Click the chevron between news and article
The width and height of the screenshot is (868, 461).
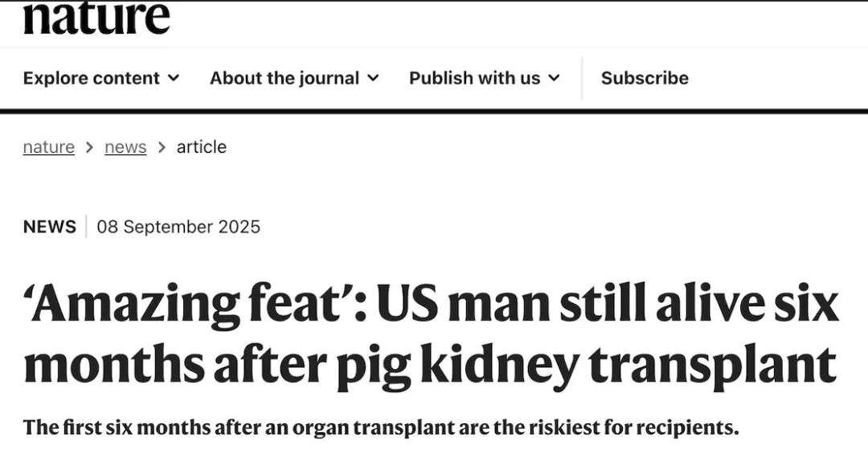tap(162, 147)
